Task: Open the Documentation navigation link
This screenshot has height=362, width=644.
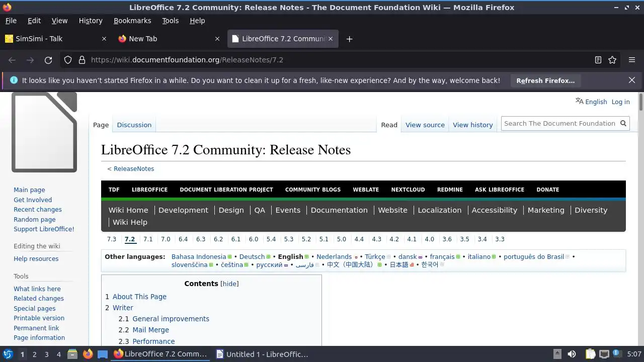Action: [x=339, y=210]
